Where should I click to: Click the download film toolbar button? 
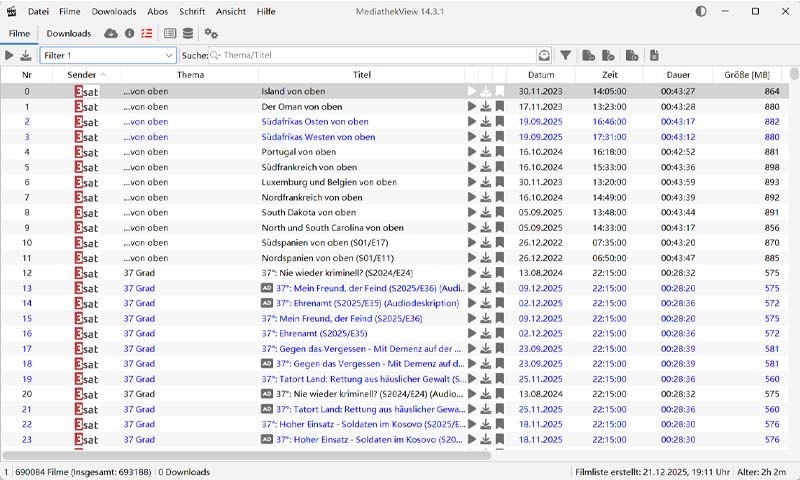(26, 55)
